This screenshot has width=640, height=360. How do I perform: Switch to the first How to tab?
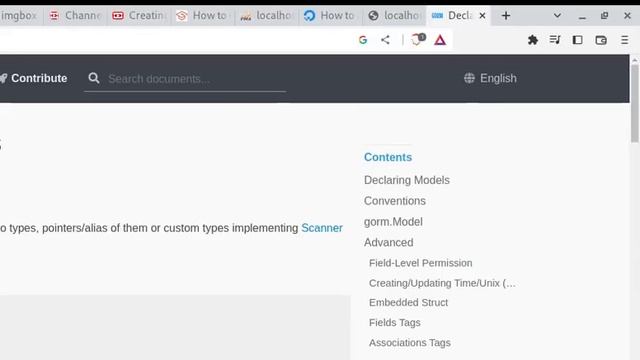(x=203, y=16)
